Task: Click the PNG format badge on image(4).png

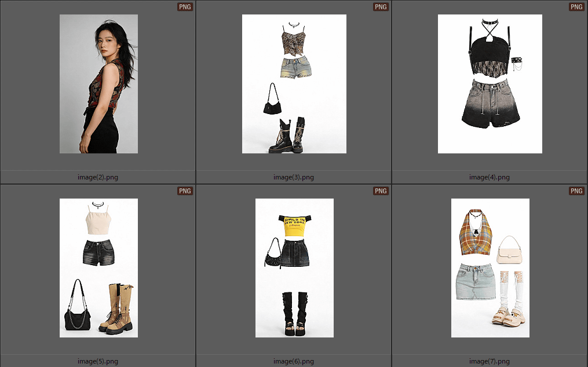Action: coord(576,7)
